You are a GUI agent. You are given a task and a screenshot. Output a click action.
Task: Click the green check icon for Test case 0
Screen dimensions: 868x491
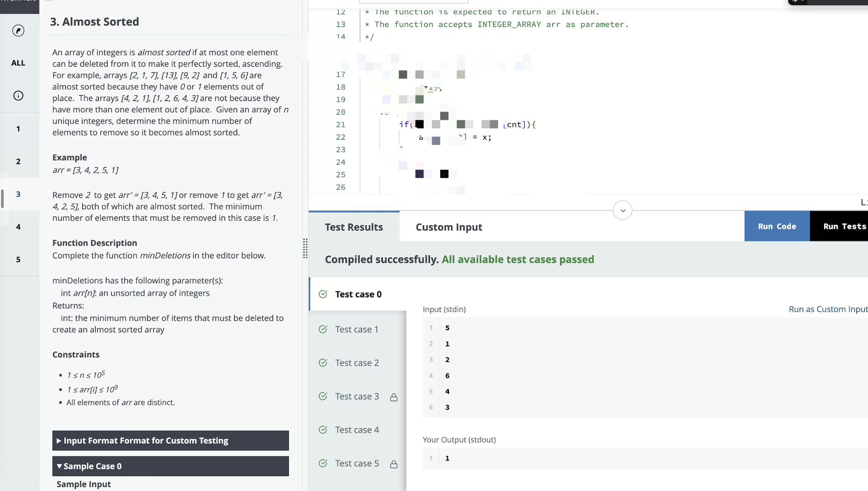click(323, 294)
